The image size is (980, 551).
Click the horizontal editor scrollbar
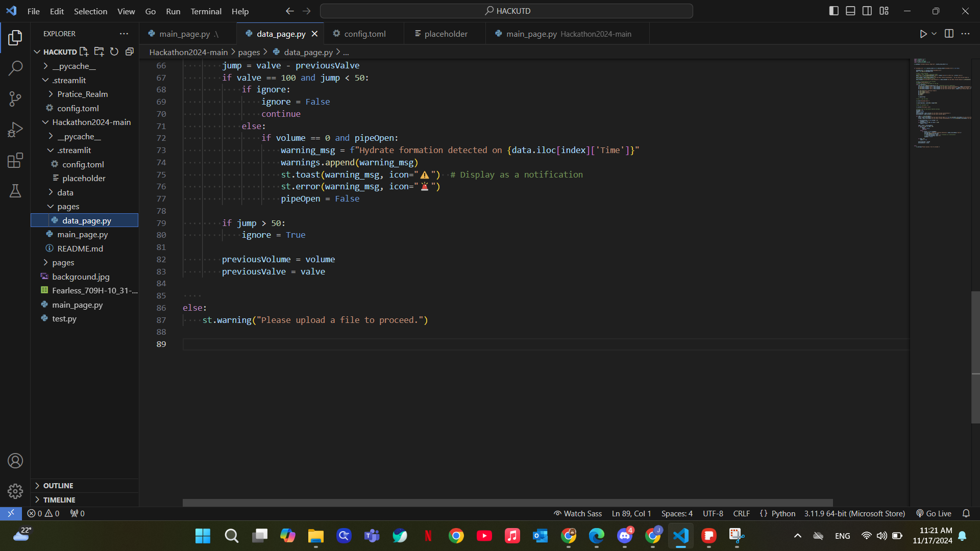point(507,503)
